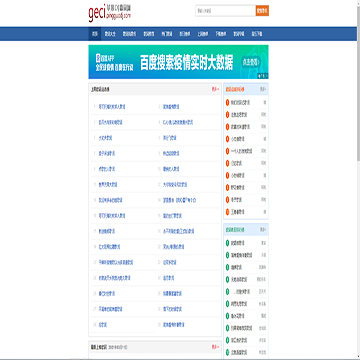
Task: Open the first (home) navigation tab
Action: click(95, 34)
